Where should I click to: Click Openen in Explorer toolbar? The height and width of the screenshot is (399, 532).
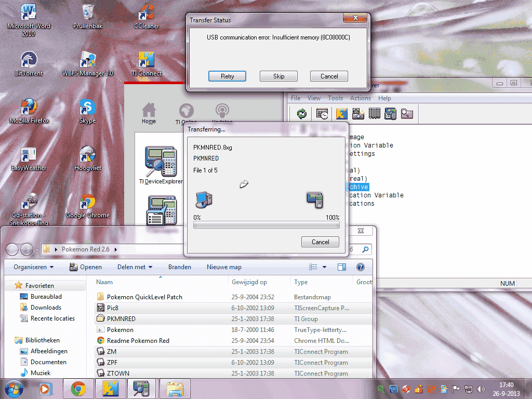click(x=86, y=267)
